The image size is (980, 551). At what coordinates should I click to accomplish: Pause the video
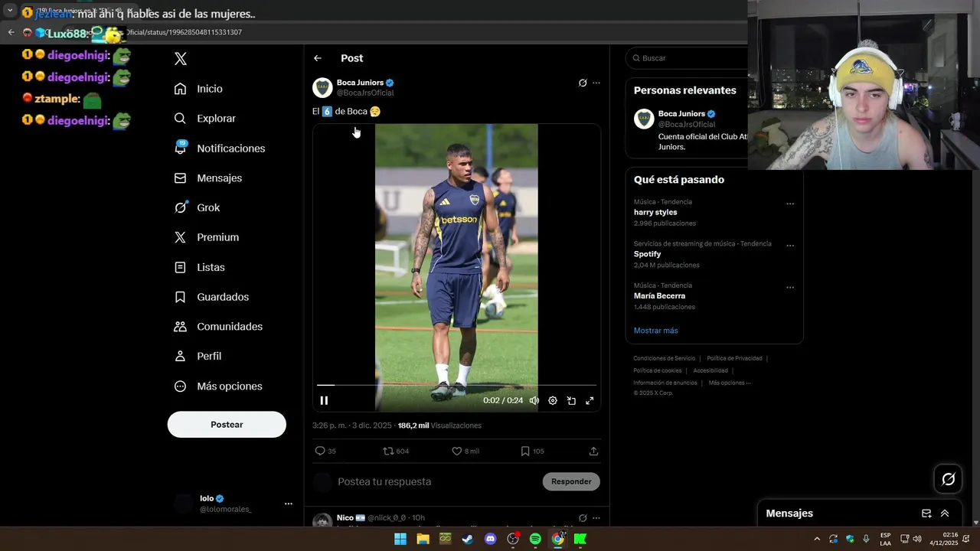point(324,400)
